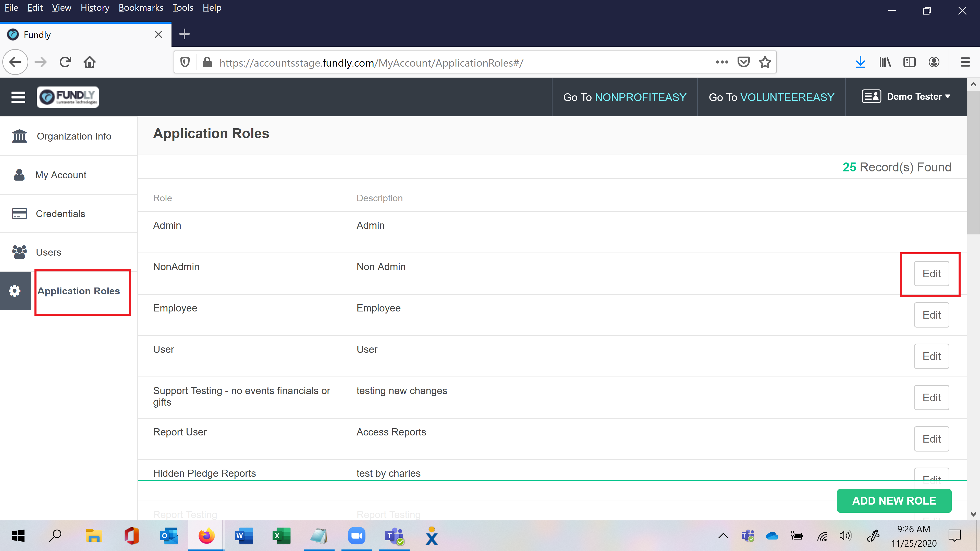
Task: Save the page to Pocket
Action: pos(743,62)
